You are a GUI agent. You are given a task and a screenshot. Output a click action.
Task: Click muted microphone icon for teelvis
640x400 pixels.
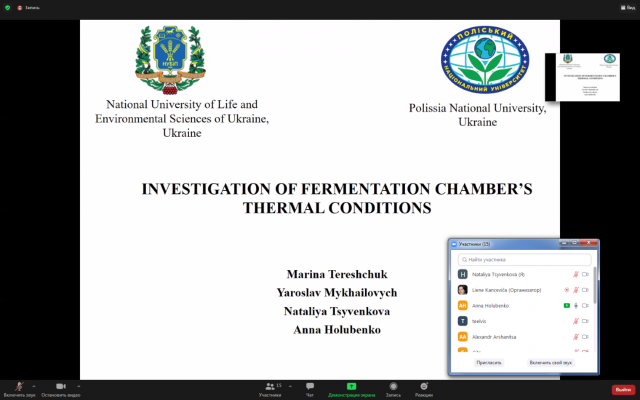coord(576,321)
